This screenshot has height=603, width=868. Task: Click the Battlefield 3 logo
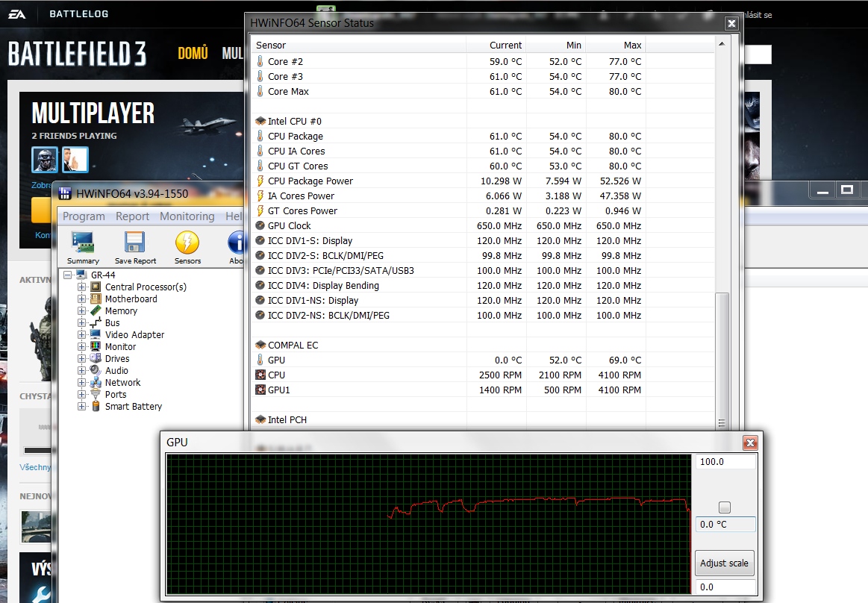[78, 54]
